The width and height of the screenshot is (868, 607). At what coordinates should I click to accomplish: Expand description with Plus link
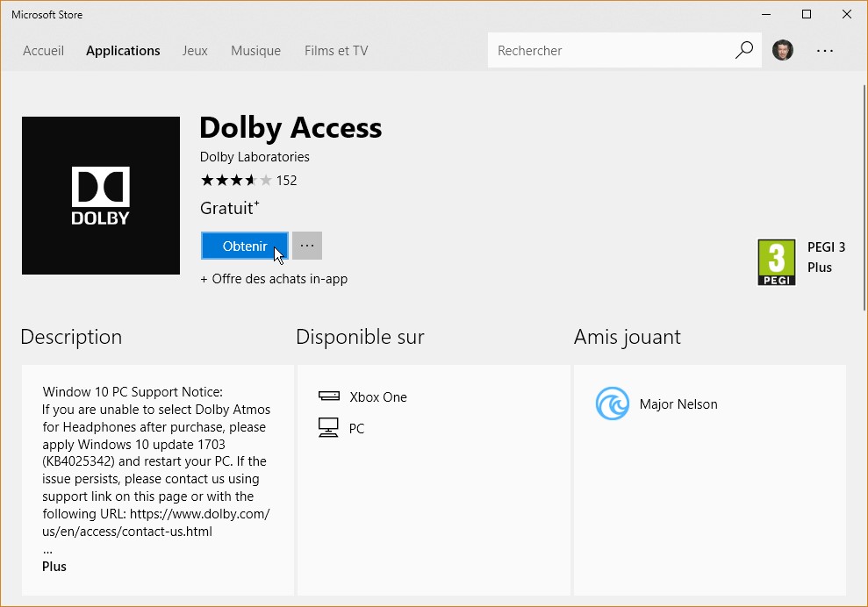(54, 567)
